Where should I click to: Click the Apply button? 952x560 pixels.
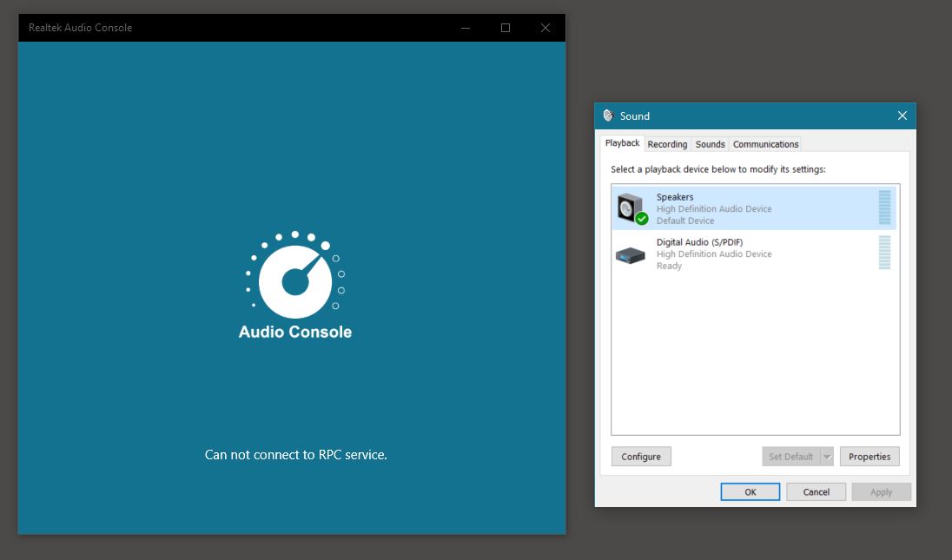point(882,492)
